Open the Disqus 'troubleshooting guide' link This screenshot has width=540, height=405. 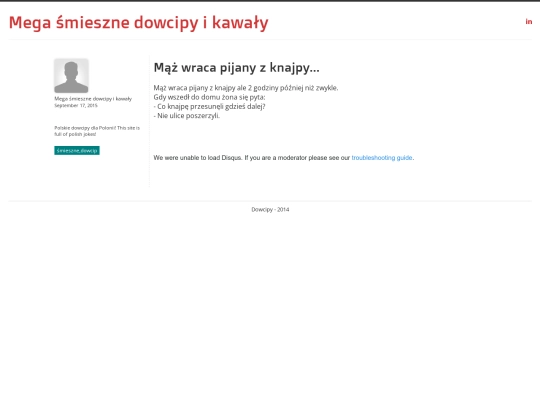click(382, 158)
